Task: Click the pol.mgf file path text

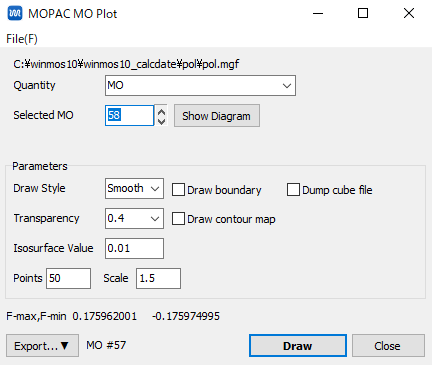Action: [x=126, y=64]
